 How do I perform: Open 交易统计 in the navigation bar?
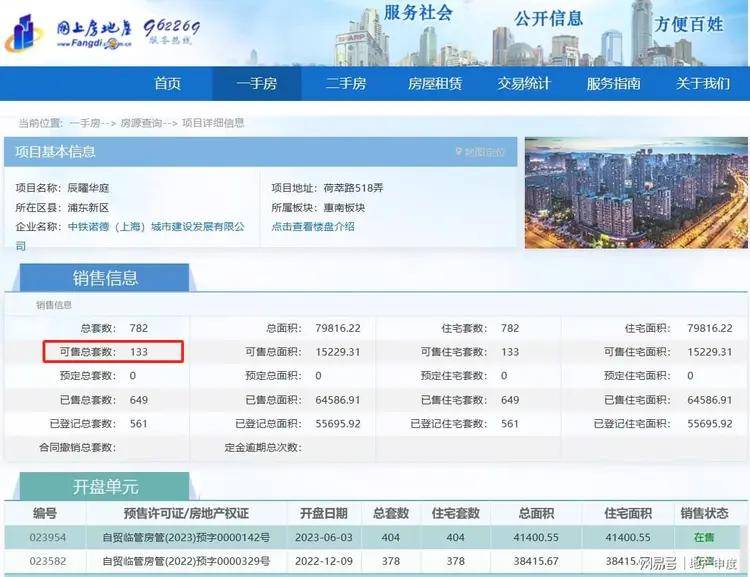coord(524,83)
